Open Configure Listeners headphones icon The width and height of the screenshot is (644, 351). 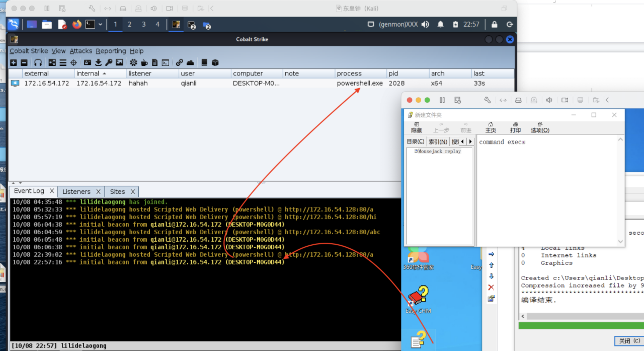point(38,63)
